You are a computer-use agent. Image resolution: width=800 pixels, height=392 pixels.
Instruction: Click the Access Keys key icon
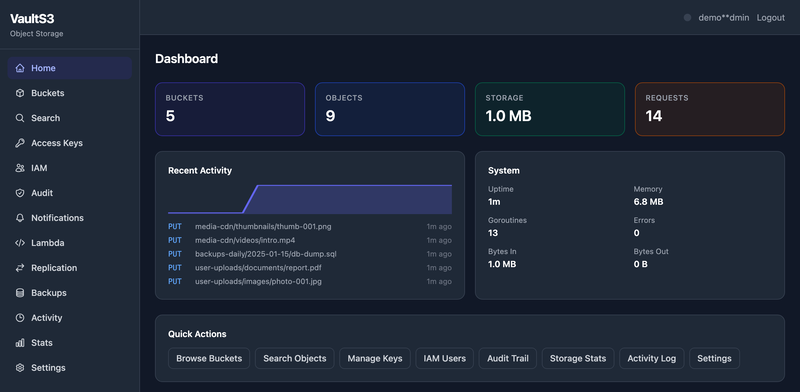[x=20, y=143]
